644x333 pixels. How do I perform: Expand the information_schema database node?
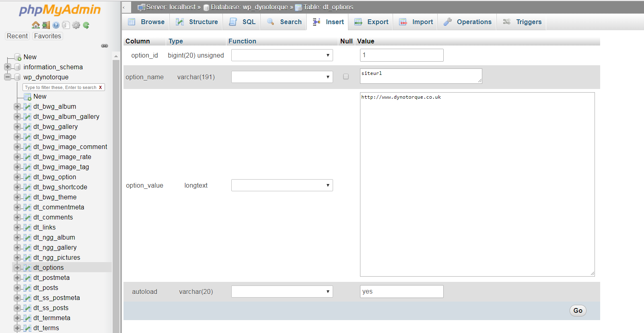(x=8, y=67)
